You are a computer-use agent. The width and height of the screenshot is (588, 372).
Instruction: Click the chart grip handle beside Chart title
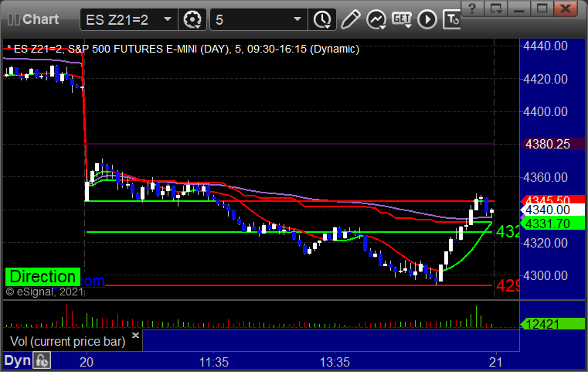(x=13, y=19)
